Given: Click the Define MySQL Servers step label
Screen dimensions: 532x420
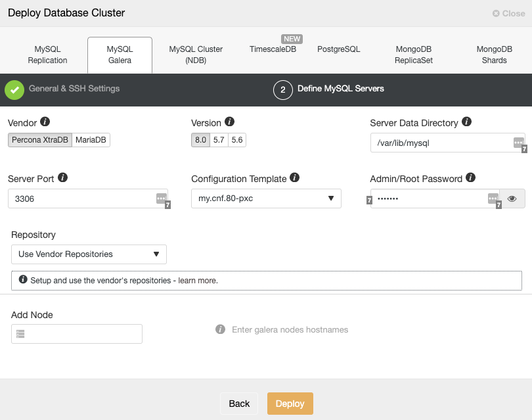Looking at the screenshot, I should click(341, 89).
